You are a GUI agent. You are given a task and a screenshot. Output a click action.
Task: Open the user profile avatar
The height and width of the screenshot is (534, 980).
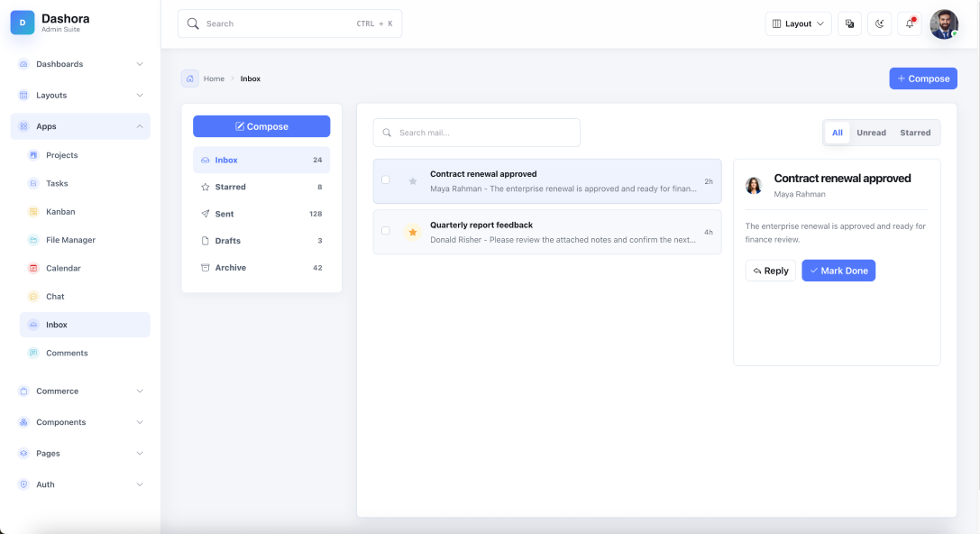944,23
